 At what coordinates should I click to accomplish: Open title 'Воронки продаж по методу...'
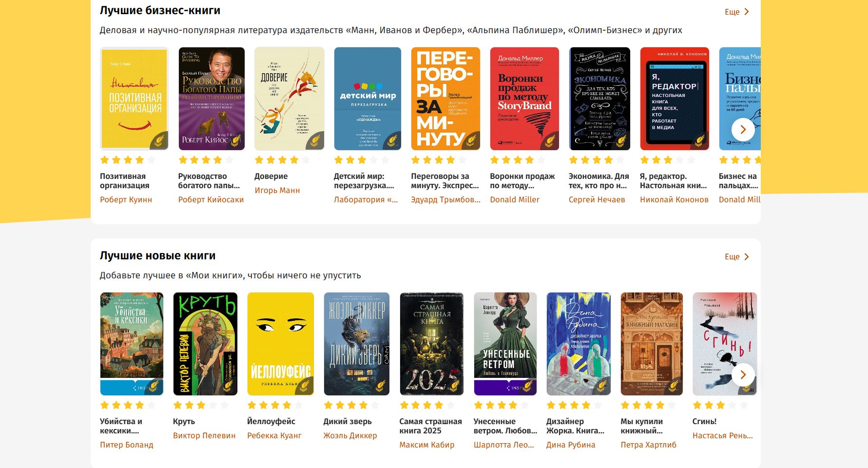[x=522, y=181]
